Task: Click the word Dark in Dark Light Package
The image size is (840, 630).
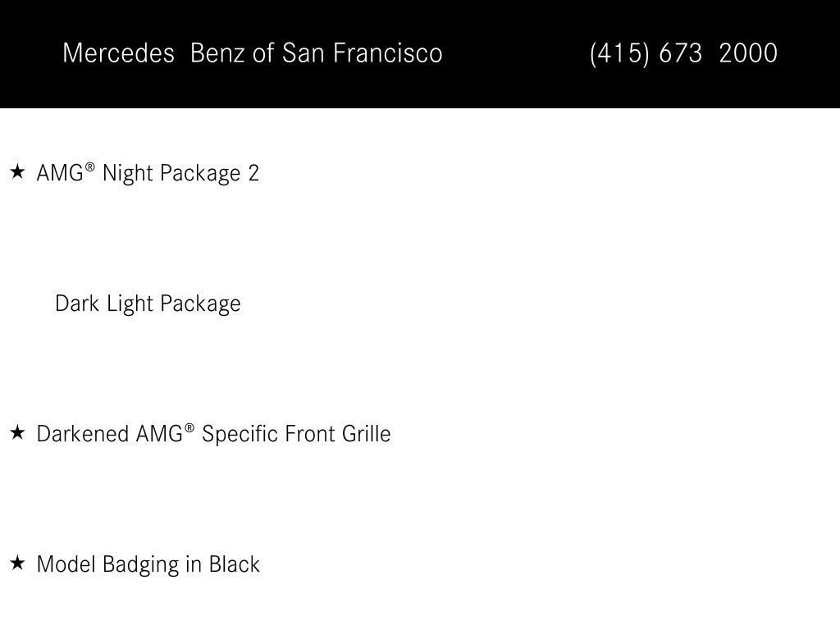Action: 77,304
